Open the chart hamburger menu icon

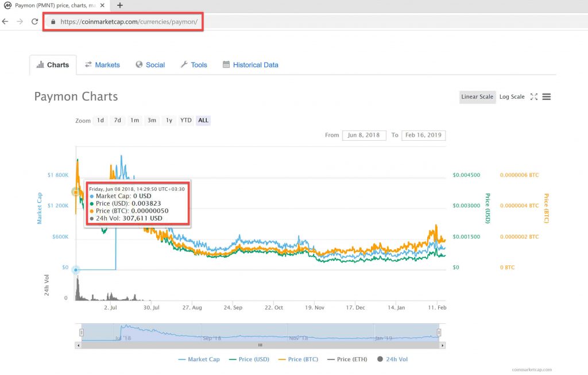[x=547, y=96]
